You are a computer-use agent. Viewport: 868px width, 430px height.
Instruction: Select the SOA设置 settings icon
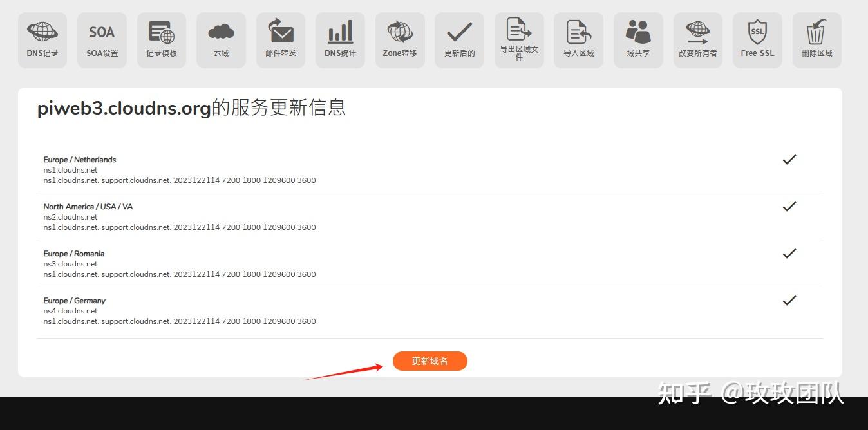[101, 39]
